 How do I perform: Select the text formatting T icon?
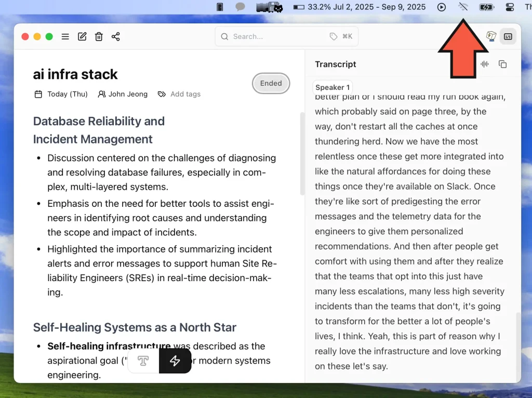pos(143,361)
